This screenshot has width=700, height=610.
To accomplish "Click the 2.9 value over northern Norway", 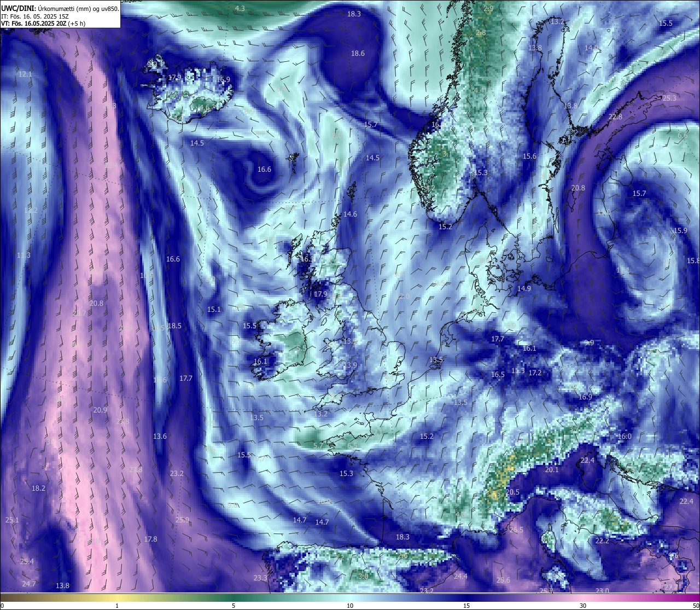I will 488,8.
